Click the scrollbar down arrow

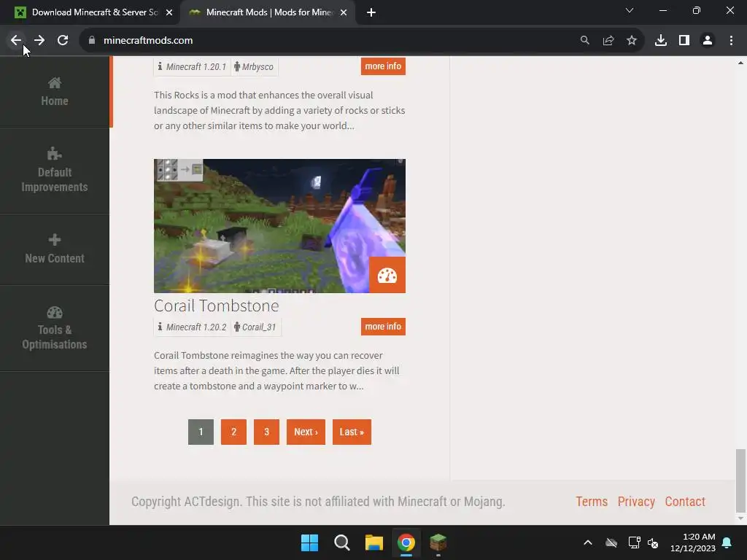point(740,518)
